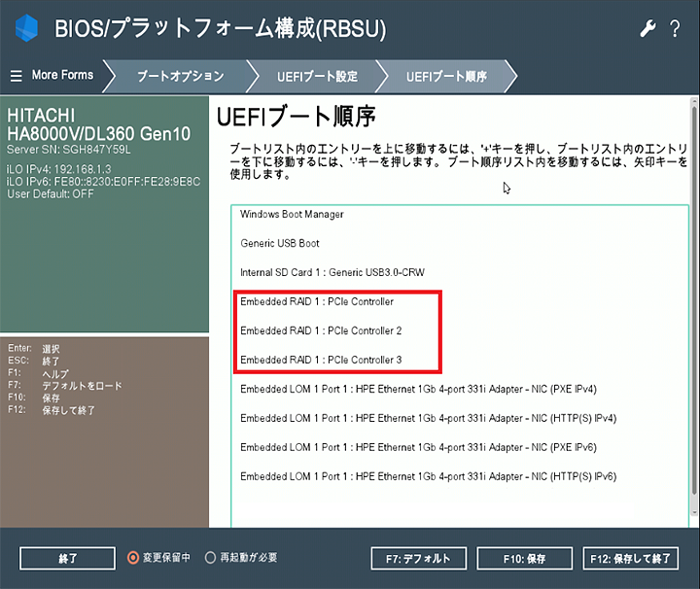Click the User Default: OFF text
The width and height of the screenshot is (700, 589).
(x=50, y=194)
